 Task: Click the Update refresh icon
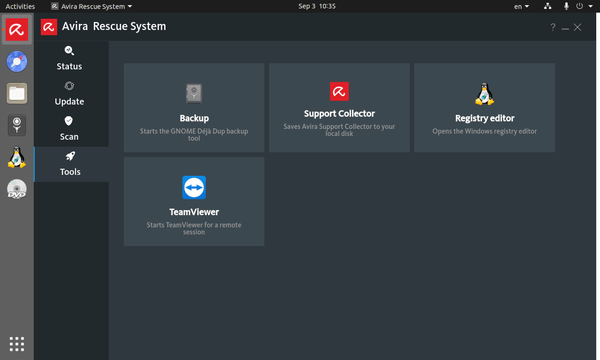click(x=69, y=86)
